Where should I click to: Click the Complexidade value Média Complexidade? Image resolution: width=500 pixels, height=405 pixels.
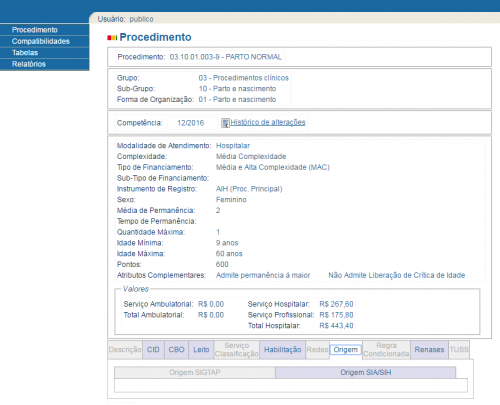(x=251, y=156)
